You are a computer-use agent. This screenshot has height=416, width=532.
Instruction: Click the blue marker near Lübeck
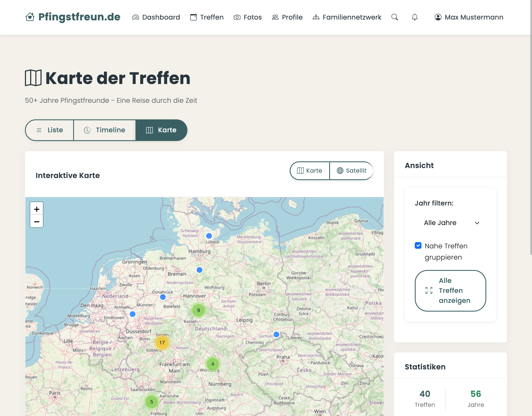(x=209, y=235)
